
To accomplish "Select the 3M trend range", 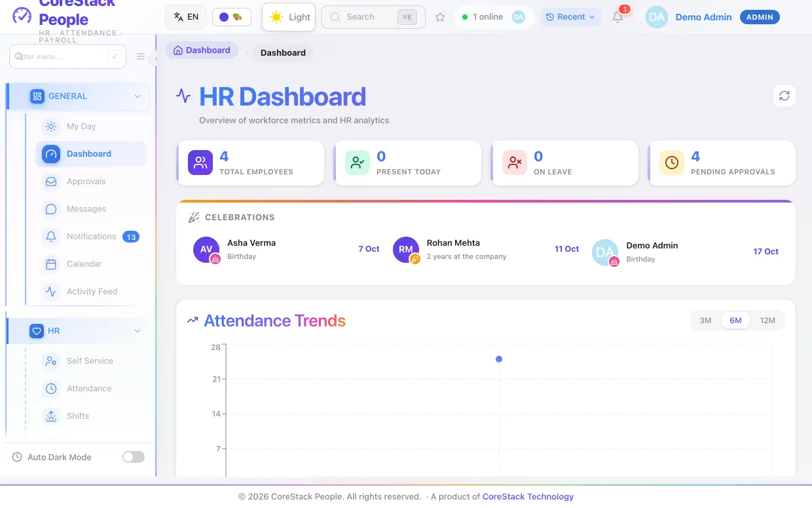I will point(705,321).
